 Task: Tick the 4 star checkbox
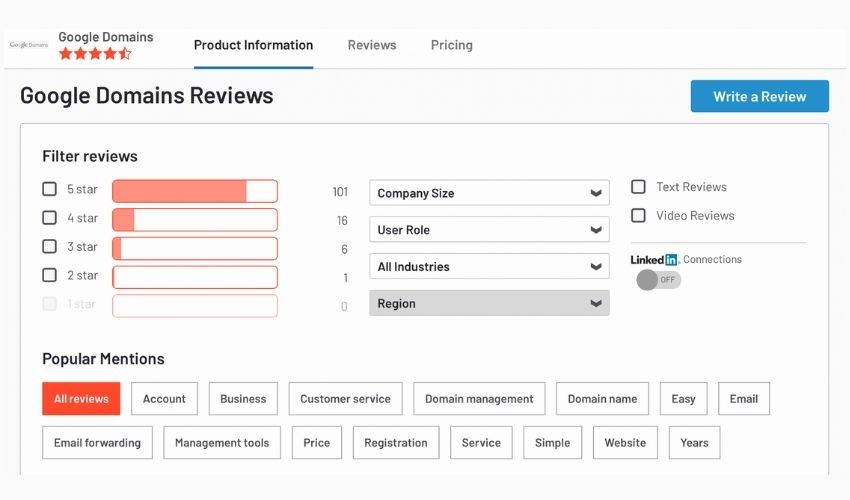[49, 217]
